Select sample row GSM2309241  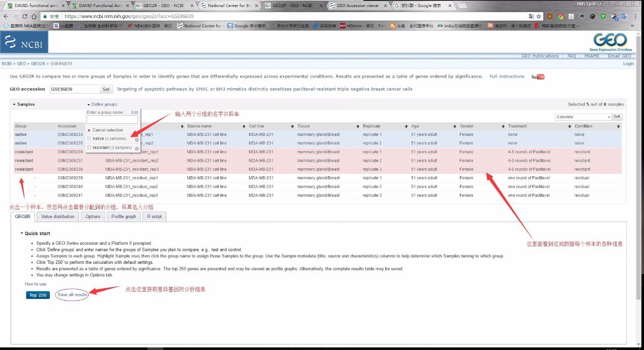pyautogui.click(x=317, y=195)
